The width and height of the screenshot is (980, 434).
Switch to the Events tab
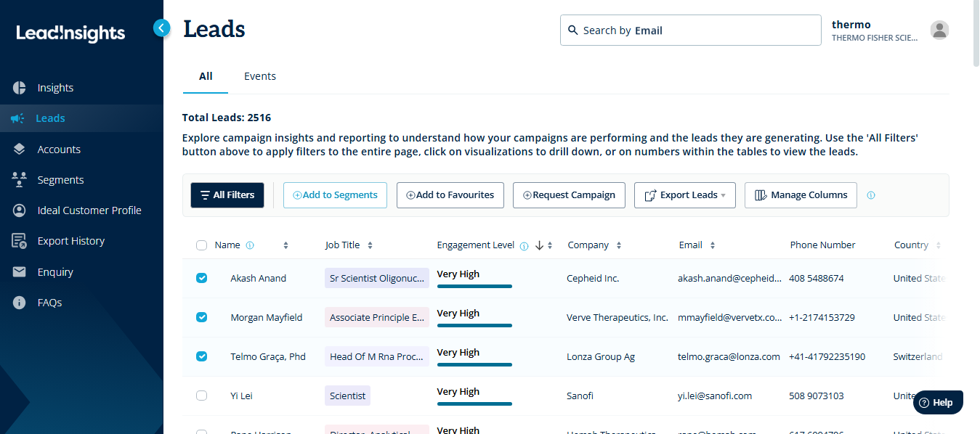(x=260, y=76)
